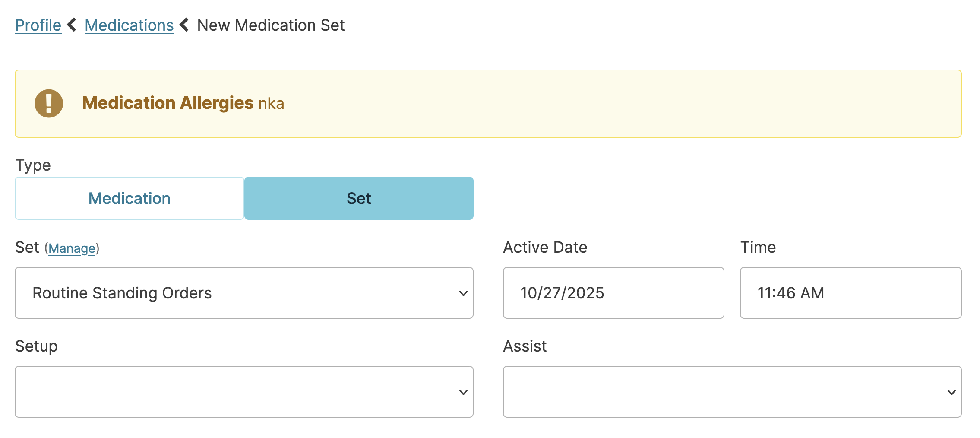
Task: Click the Time field showing 11:46 AM
Action: [850, 293]
